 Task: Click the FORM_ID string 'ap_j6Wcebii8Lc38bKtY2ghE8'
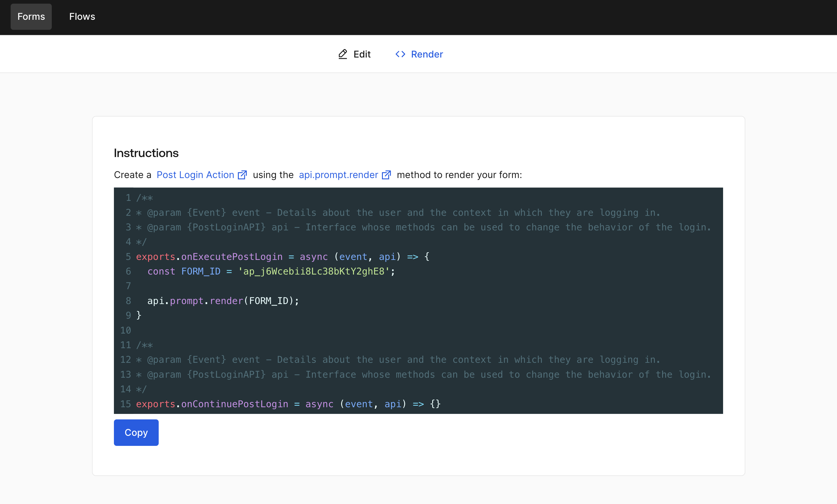pyautogui.click(x=314, y=271)
